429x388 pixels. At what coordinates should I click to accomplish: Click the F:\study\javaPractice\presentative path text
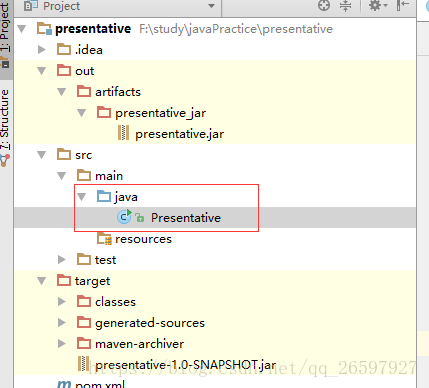[236, 29]
